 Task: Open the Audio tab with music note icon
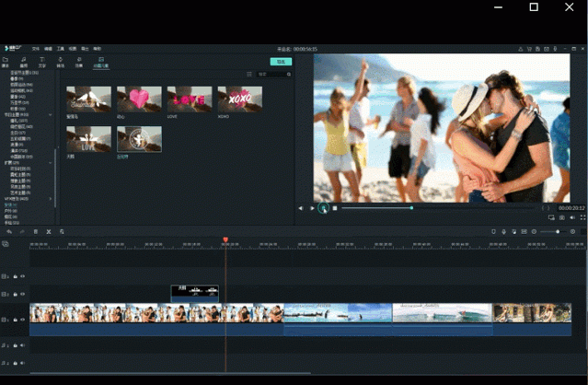[24, 63]
